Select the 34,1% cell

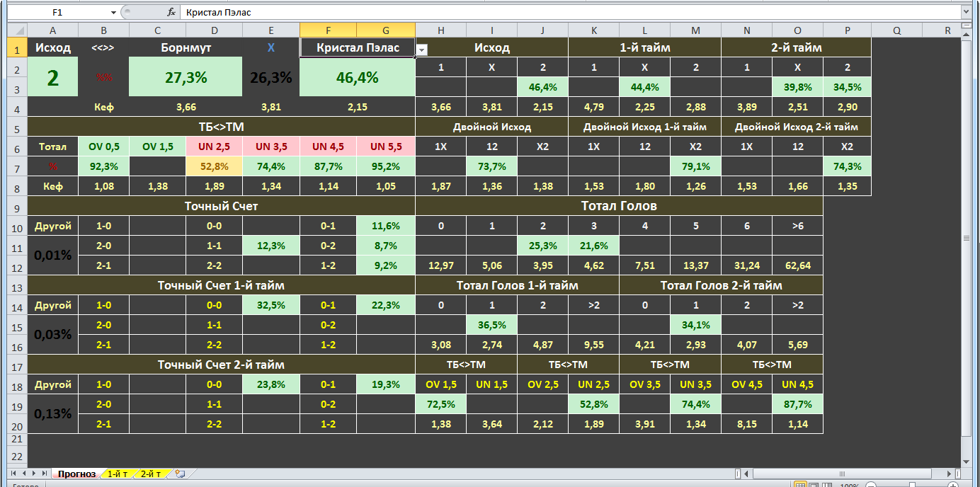[x=696, y=326]
